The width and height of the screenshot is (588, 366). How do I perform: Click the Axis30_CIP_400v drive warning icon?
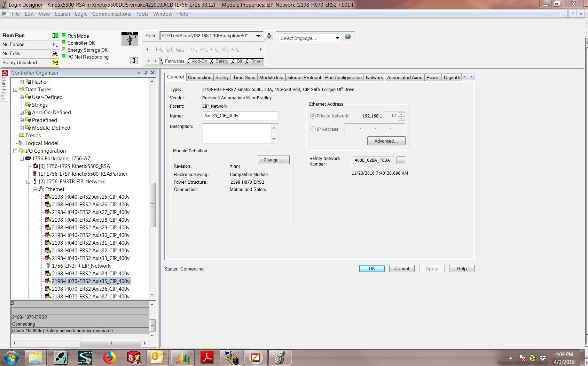pyautogui.click(x=48, y=235)
